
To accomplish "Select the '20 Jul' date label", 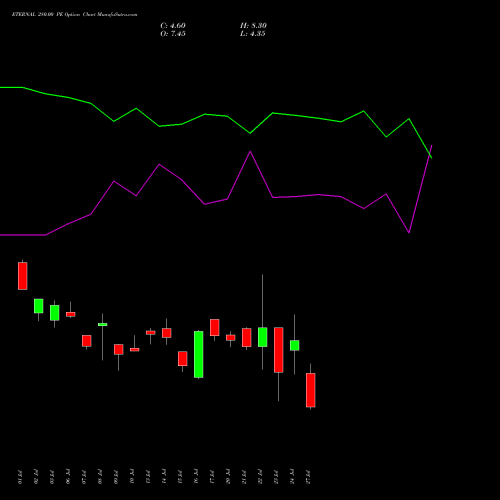I will (x=228, y=477).
